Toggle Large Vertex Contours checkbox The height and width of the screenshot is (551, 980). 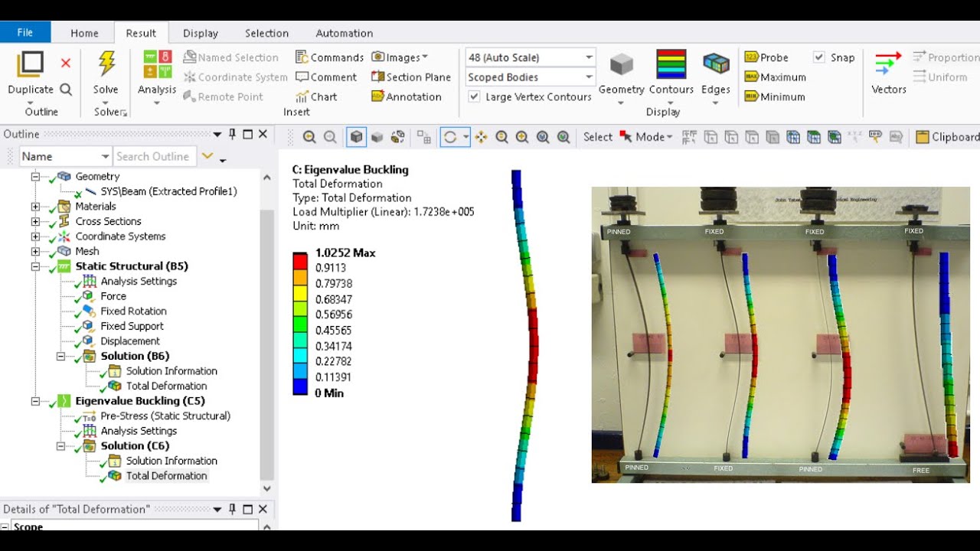[474, 96]
